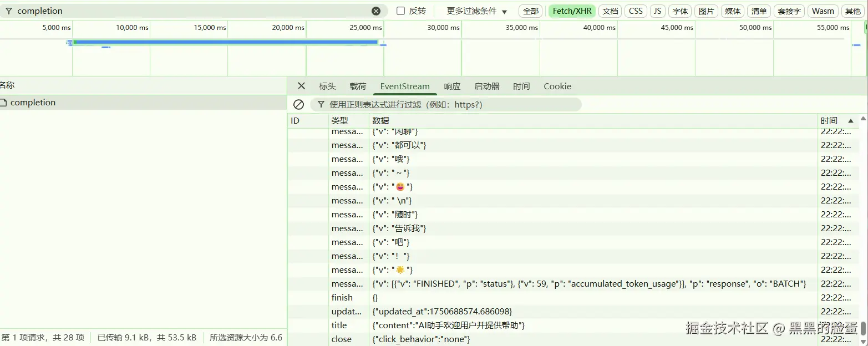
Task: Select the message row with "哦"
Action: click(x=573, y=159)
